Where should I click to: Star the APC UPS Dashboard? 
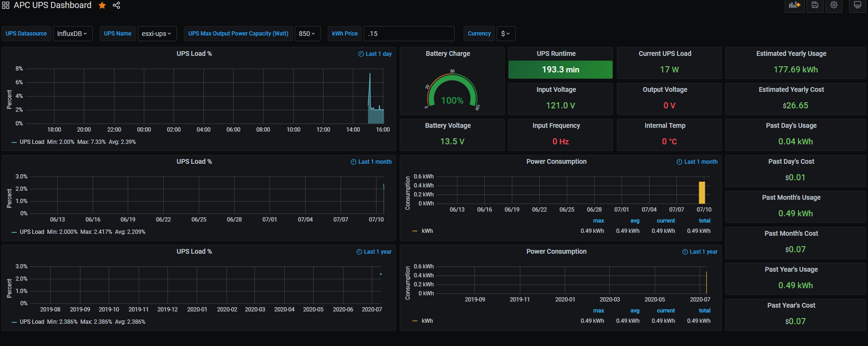click(x=102, y=5)
